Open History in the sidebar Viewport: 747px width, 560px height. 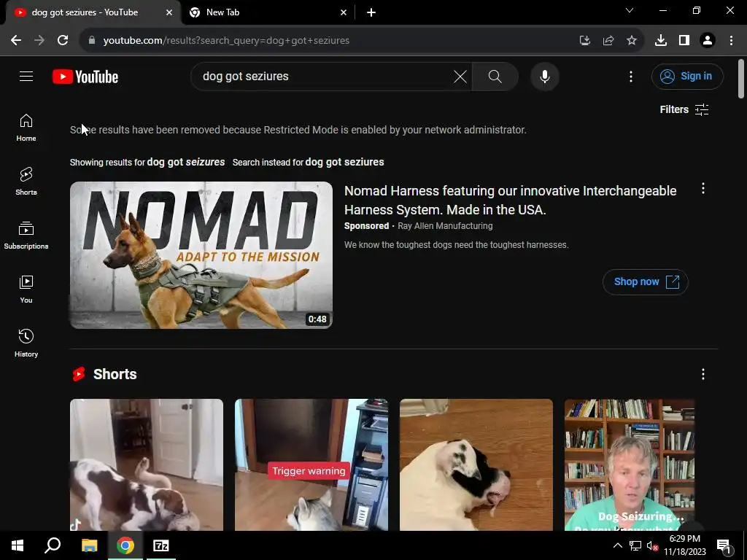point(26,343)
